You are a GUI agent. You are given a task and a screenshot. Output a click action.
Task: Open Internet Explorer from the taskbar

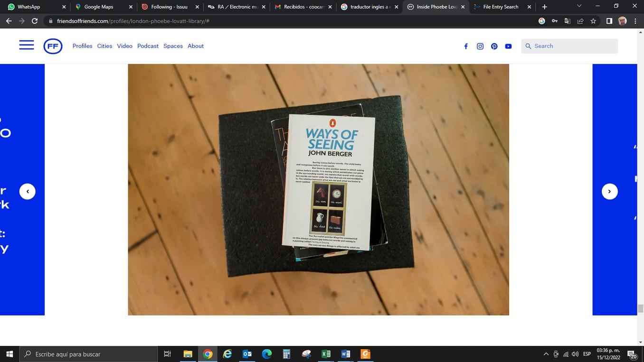point(227,354)
